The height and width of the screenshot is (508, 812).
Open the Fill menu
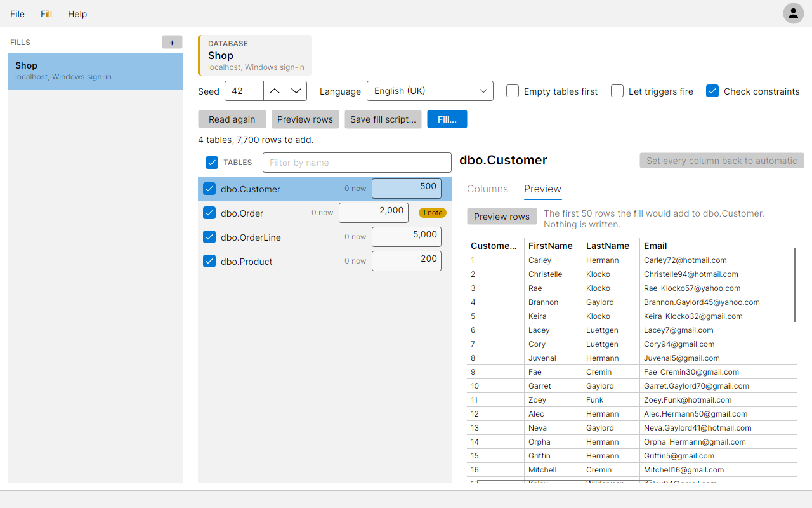(46, 14)
